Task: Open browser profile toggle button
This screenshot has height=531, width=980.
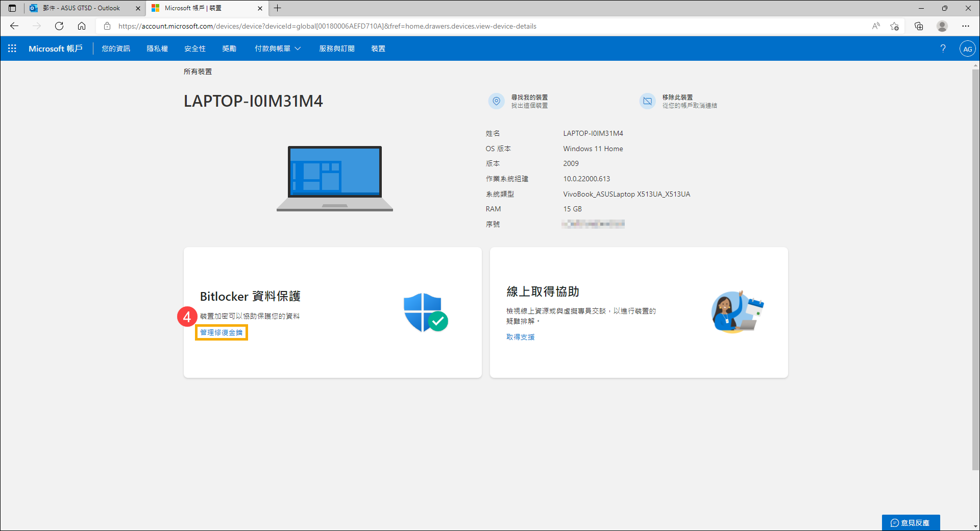Action: click(x=942, y=26)
